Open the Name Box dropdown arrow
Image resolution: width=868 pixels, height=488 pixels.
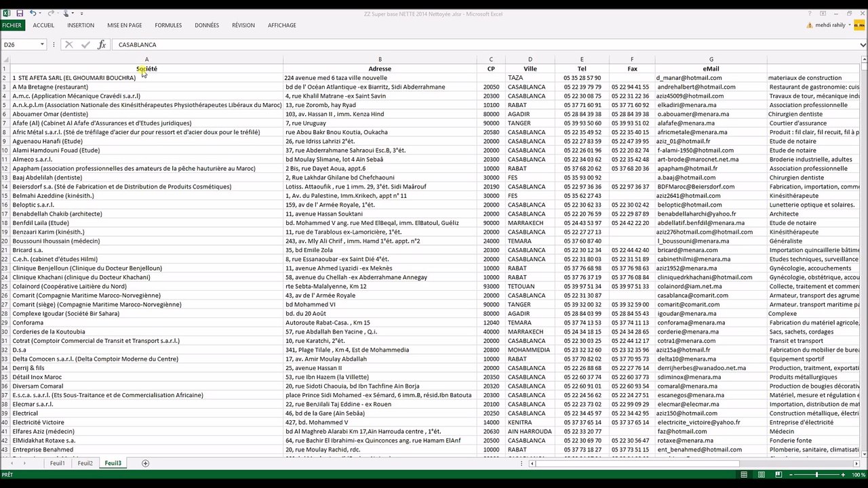42,45
